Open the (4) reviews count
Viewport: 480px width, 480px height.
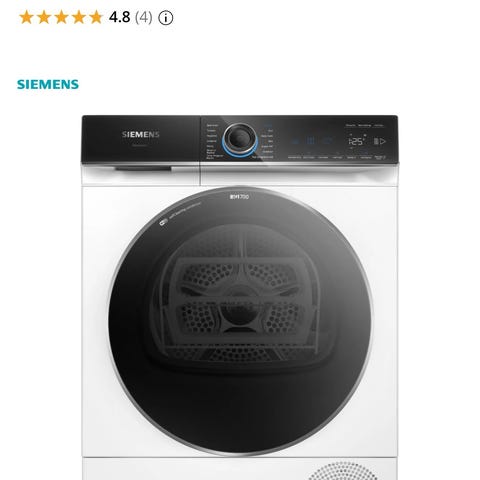tap(144, 17)
